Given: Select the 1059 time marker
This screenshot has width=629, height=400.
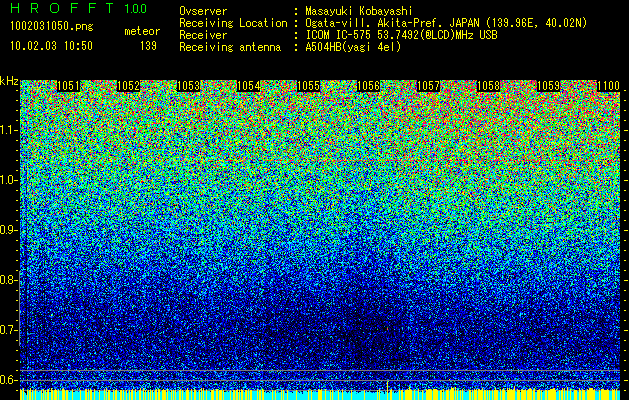Looking at the screenshot, I should (x=548, y=86).
